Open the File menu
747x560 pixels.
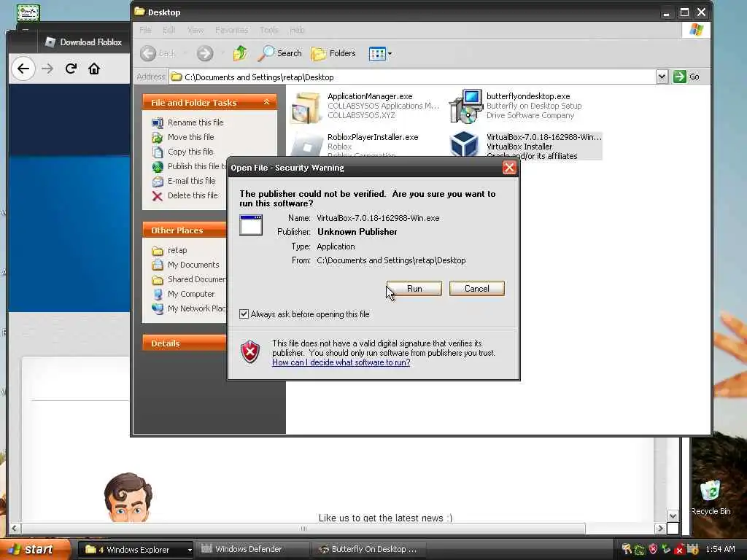(x=145, y=30)
